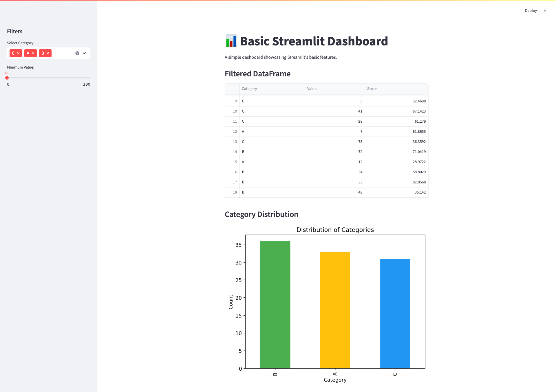556x392 pixels.
Task: Open the app options kebab menu
Action: point(545,10)
